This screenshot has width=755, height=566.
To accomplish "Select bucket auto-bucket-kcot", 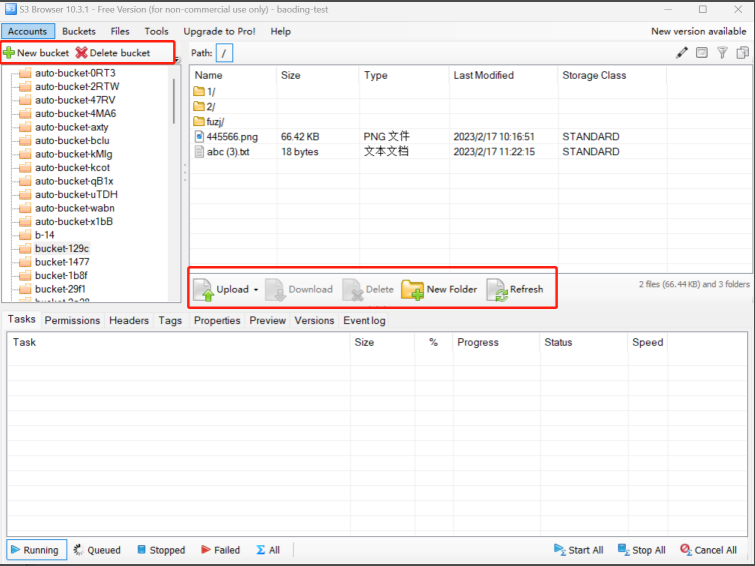I will [x=72, y=168].
